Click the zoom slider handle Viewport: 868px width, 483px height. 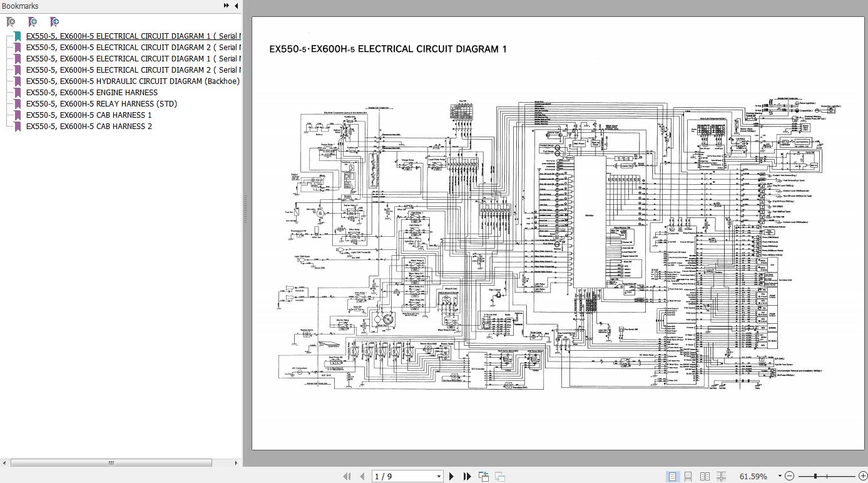(x=815, y=477)
